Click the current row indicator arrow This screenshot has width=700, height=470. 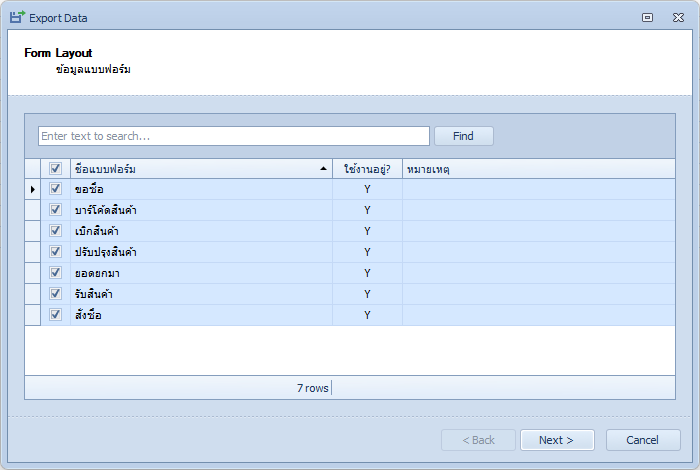pyautogui.click(x=33, y=189)
